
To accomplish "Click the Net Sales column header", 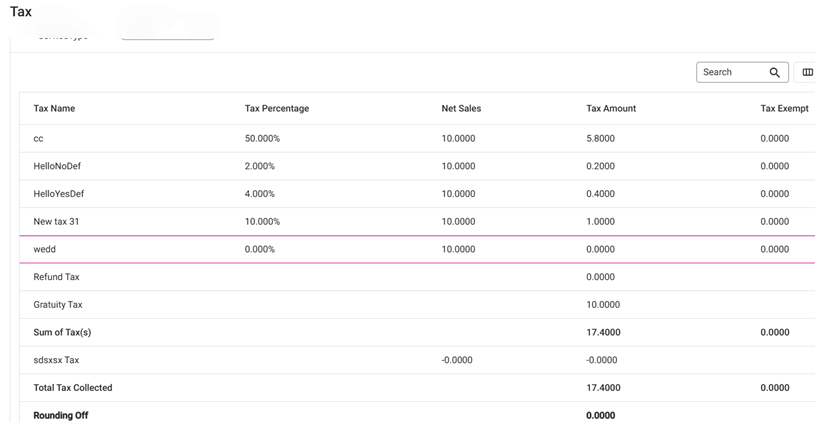I will [461, 109].
